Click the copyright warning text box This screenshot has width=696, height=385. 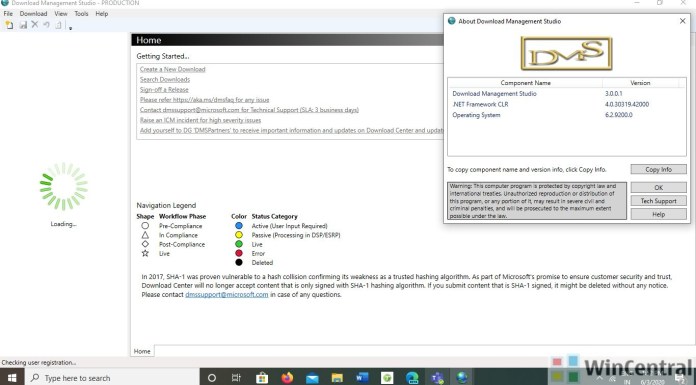(x=537, y=201)
